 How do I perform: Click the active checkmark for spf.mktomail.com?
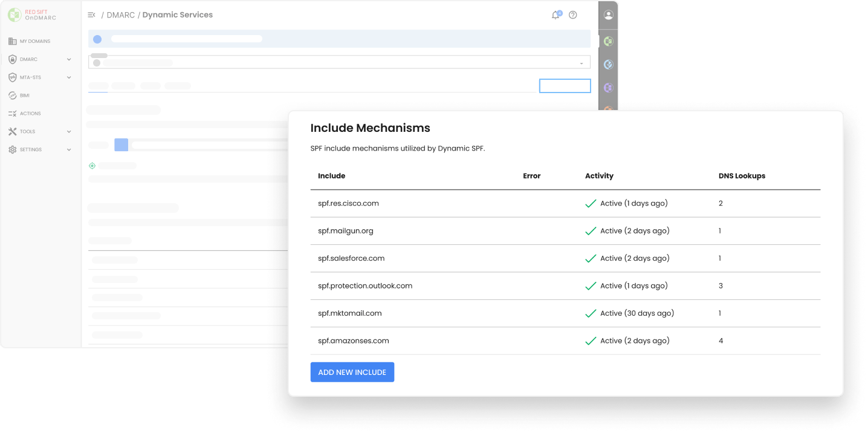coord(591,314)
